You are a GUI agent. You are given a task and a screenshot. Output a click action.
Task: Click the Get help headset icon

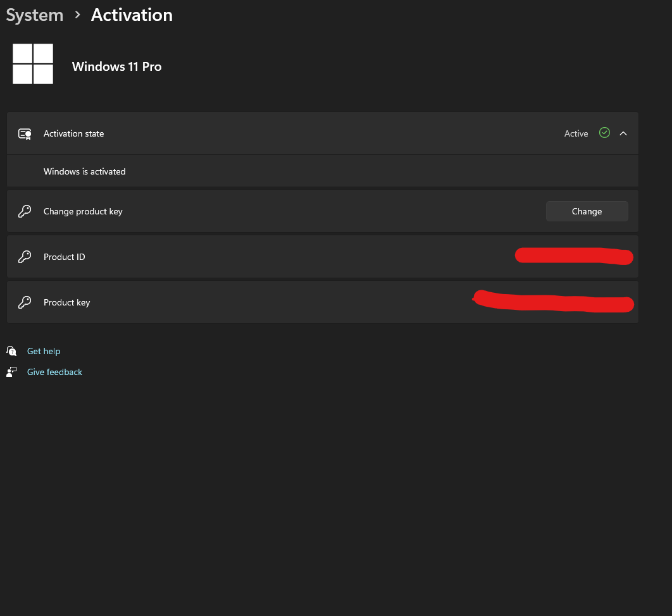pos(11,351)
